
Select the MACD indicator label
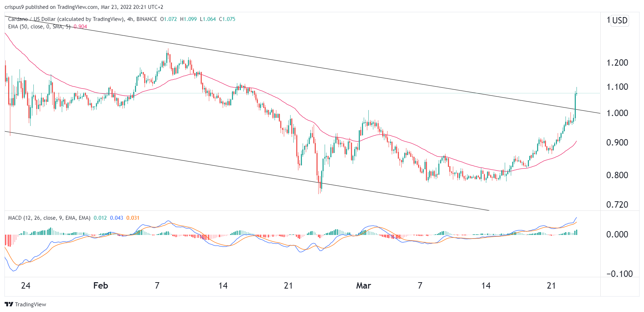coord(49,218)
